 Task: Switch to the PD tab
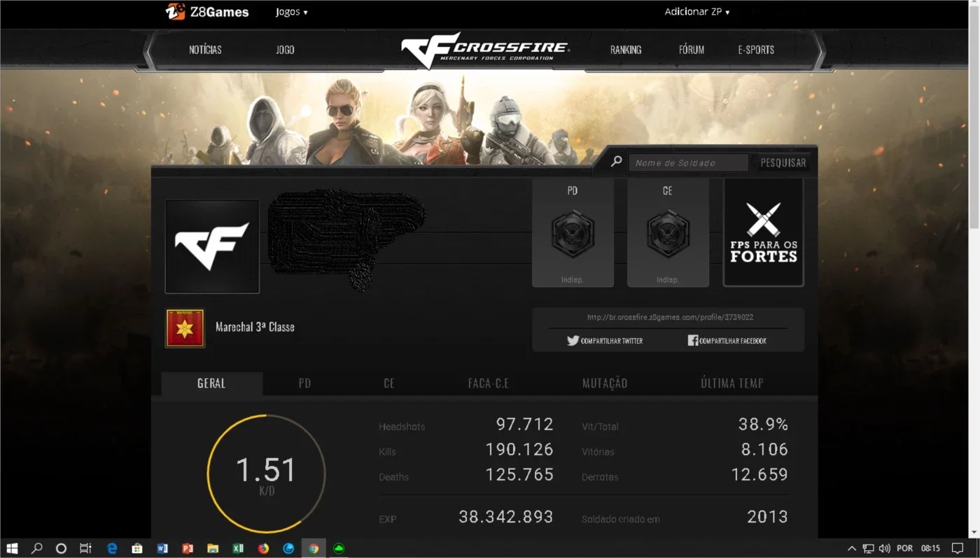pyautogui.click(x=304, y=384)
